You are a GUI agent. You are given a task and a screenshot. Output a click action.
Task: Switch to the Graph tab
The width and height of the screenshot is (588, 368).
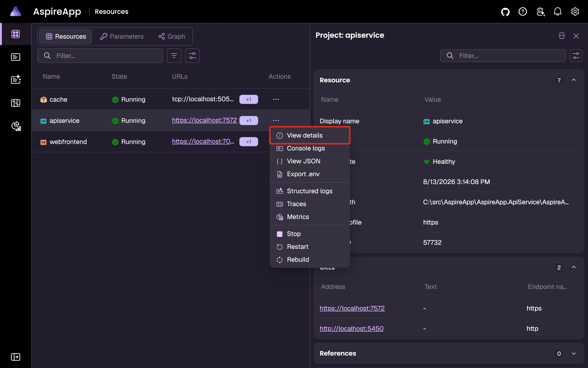point(172,36)
